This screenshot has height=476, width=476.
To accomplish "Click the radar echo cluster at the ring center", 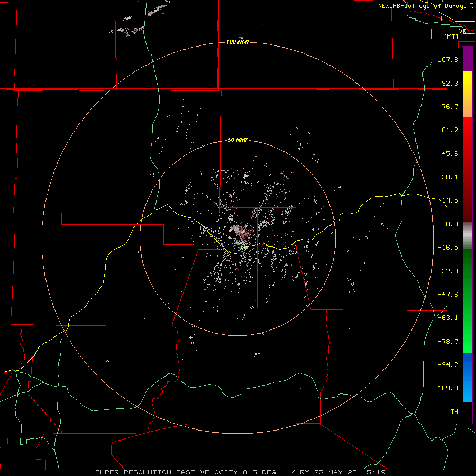I will click(x=242, y=234).
